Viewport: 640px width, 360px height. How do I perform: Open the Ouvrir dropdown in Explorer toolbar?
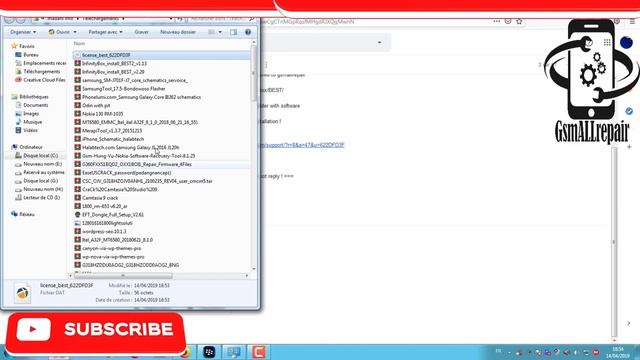click(x=62, y=32)
